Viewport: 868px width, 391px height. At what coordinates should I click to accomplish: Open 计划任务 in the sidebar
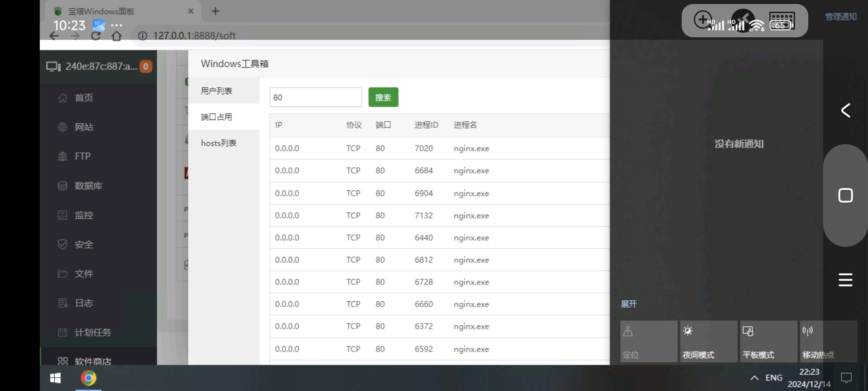(93, 332)
